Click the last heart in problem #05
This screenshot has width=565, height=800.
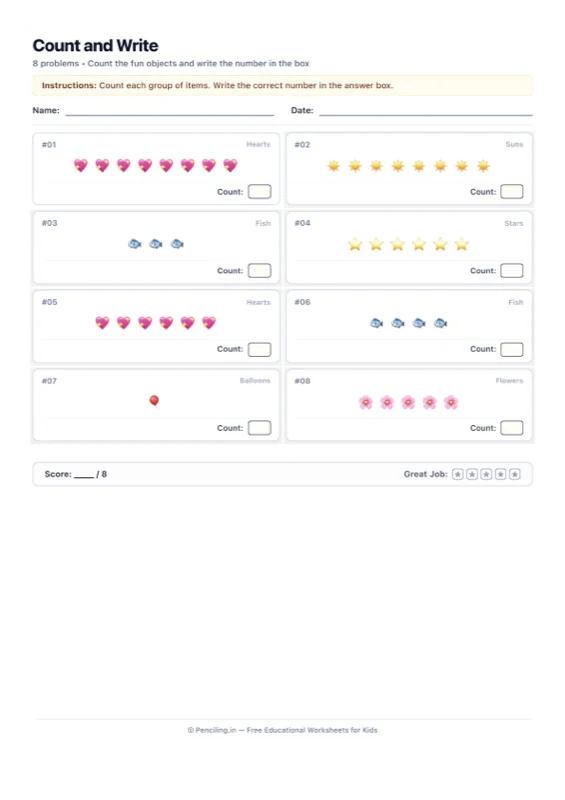tap(209, 323)
